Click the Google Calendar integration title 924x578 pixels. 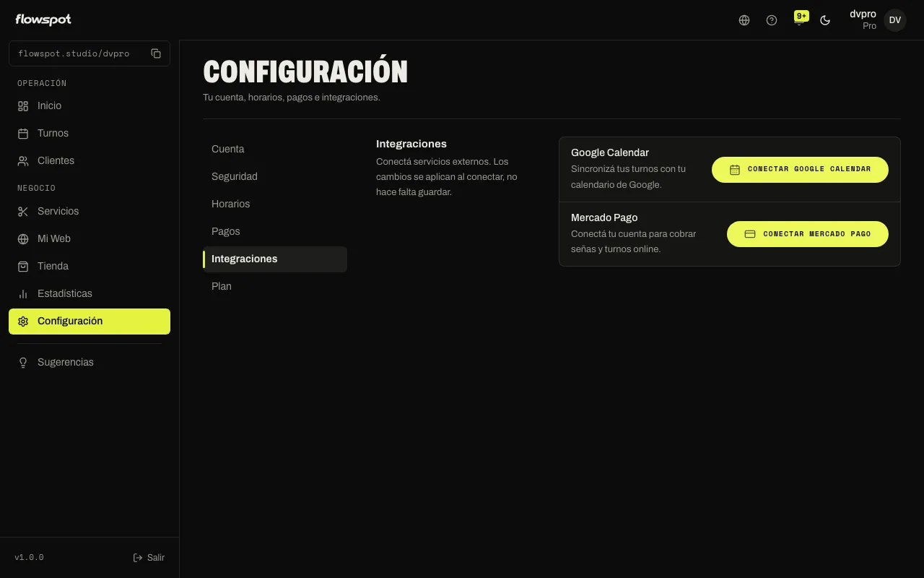[x=610, y=152]
